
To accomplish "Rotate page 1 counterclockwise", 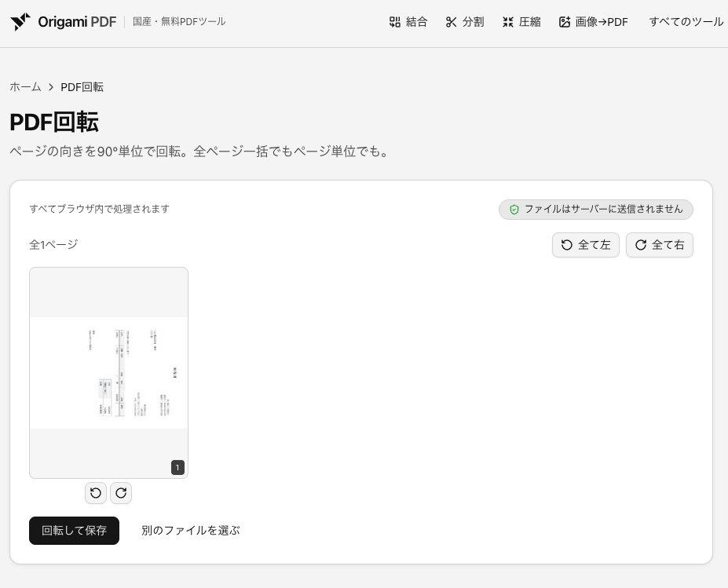I will pos(96,493).
